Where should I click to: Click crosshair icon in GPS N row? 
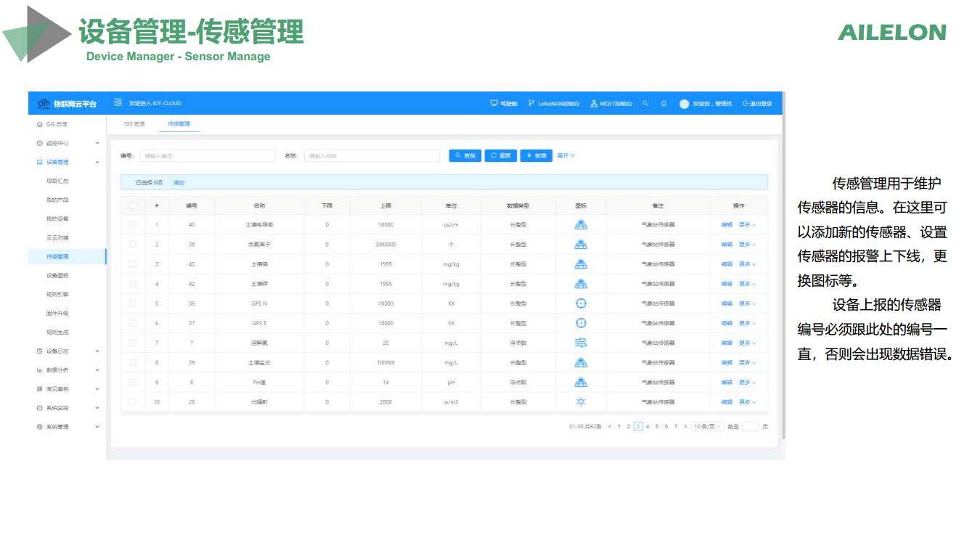click(x=581, y=303)
